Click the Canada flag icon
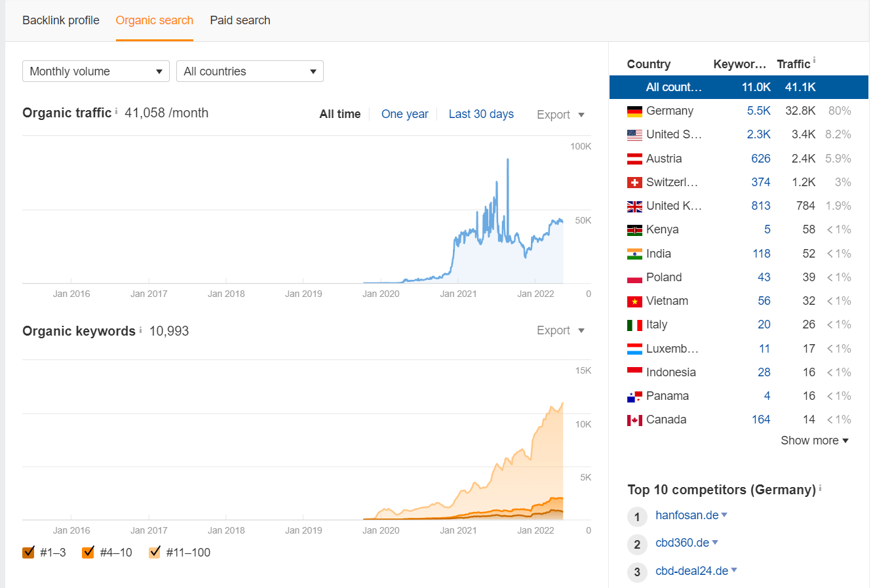 coord(634,420)
